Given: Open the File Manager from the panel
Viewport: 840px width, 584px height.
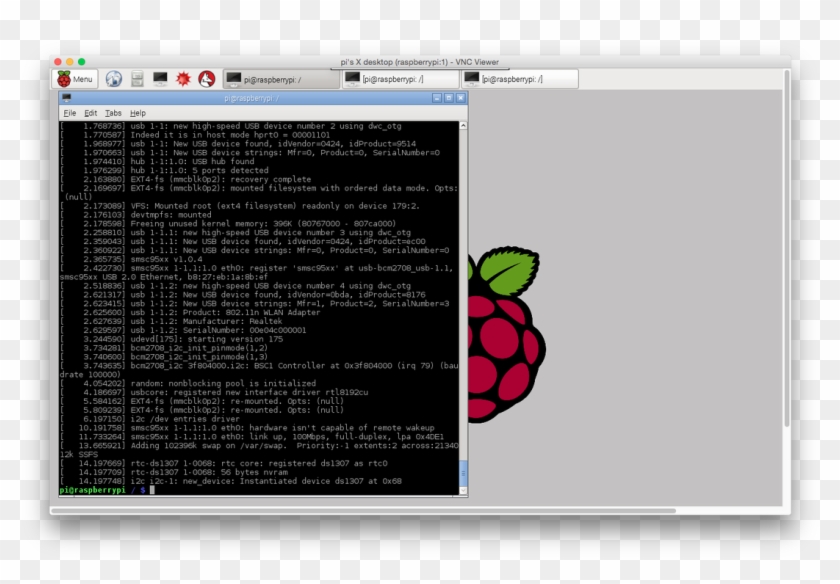Looking at the screenshot, I should [135, 80].
